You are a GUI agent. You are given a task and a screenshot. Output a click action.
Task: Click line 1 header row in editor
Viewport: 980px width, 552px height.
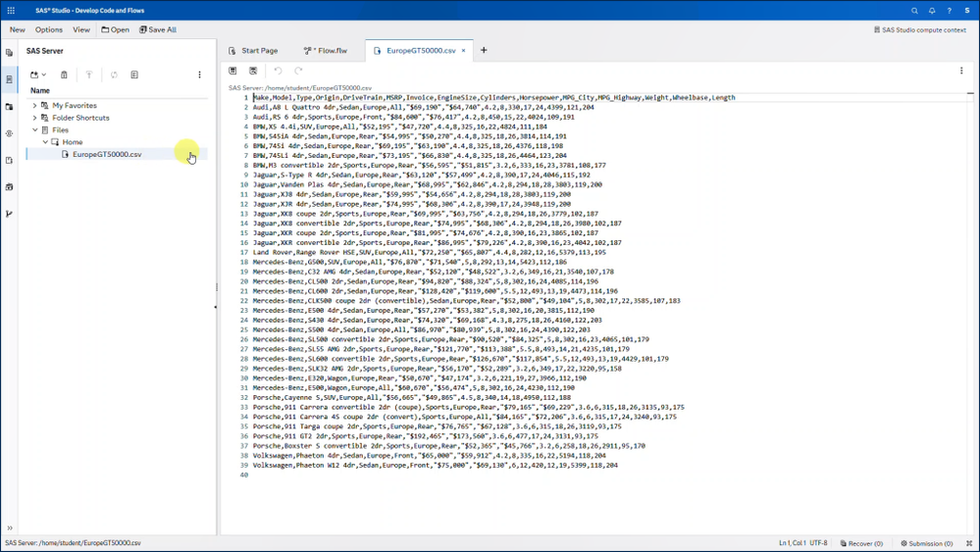click(493, 97)
